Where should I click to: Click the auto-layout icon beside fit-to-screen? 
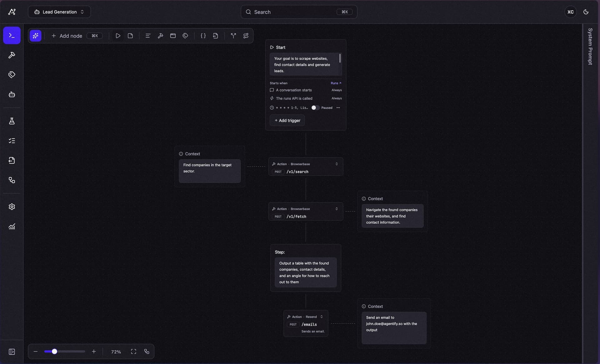pyautogui.click(x=147, y=352)
